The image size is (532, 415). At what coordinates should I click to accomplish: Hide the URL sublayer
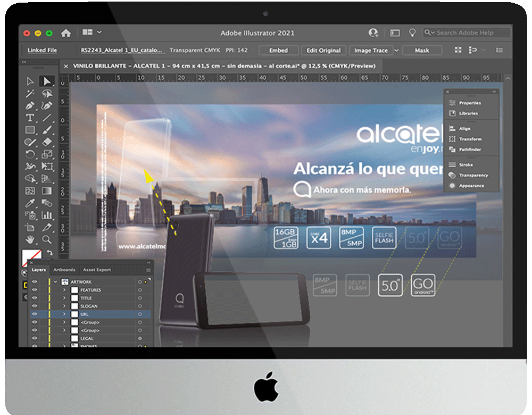(x=35, y=314)
